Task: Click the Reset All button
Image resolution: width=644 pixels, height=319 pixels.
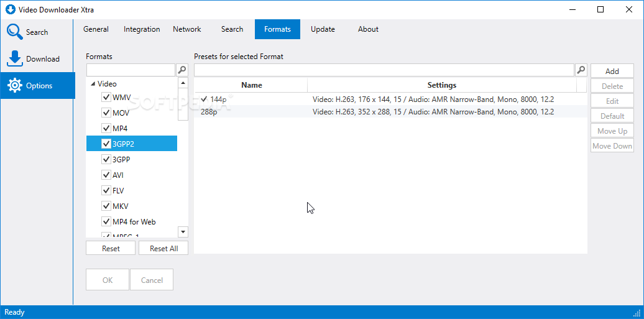Action: pos(163,248)
